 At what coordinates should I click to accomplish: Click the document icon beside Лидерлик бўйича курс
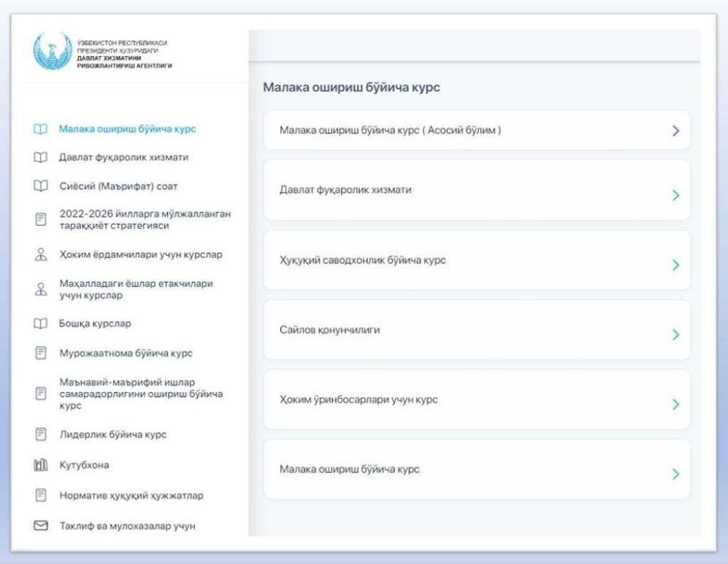tap(41, 434)
